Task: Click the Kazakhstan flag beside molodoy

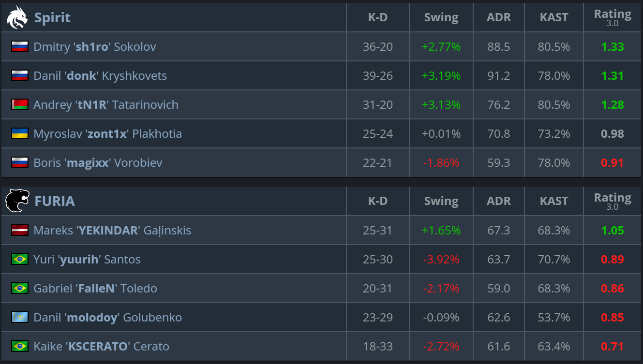Action: pos(20,317)
